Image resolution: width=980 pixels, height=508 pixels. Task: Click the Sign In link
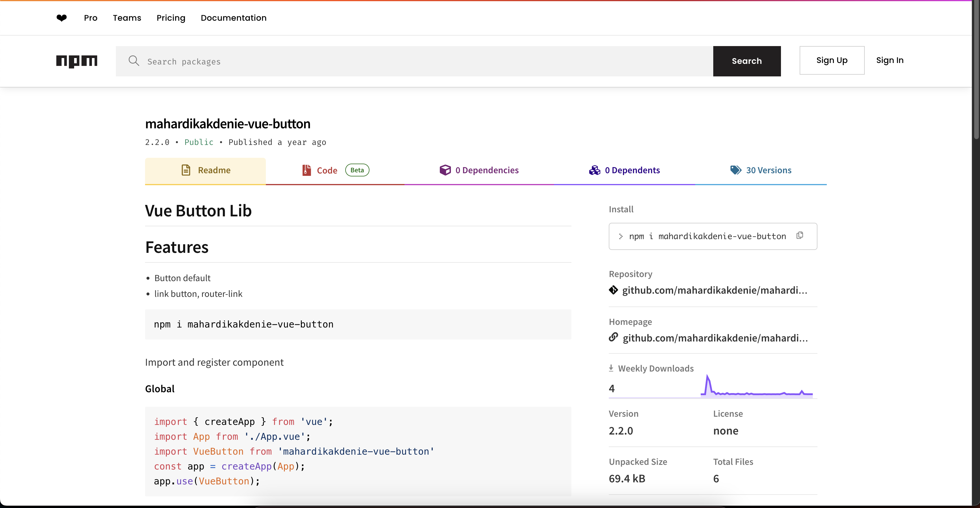tap(890, 60)
